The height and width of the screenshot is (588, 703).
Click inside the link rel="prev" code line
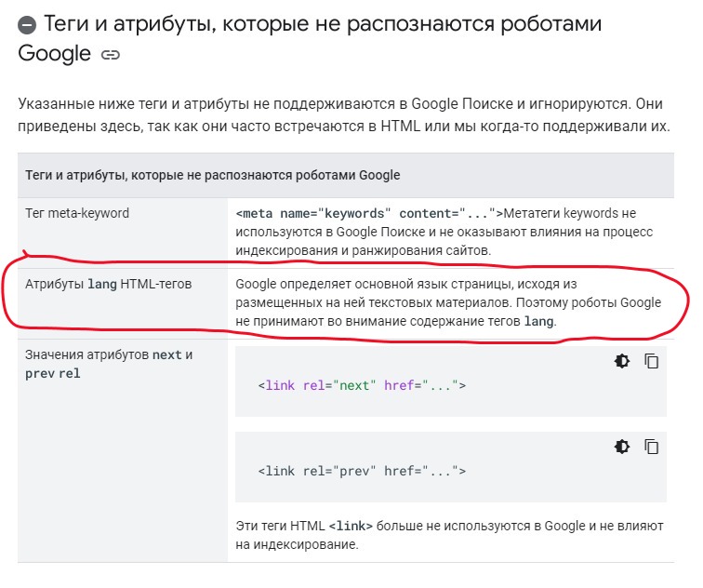[362, 471]
